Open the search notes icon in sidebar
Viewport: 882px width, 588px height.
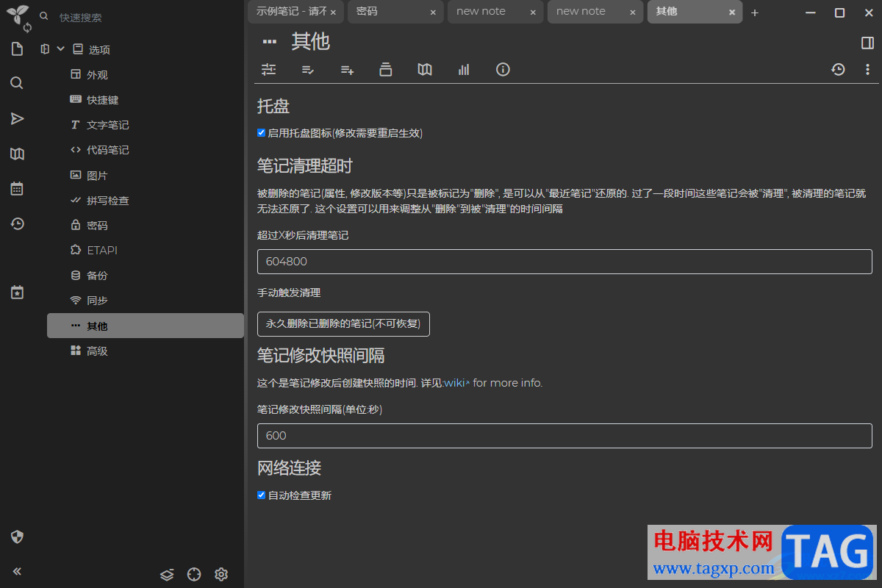17,83
